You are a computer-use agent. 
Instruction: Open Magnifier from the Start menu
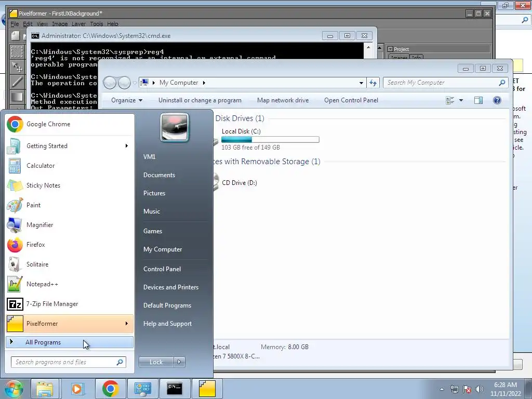(x=70, y=224)
